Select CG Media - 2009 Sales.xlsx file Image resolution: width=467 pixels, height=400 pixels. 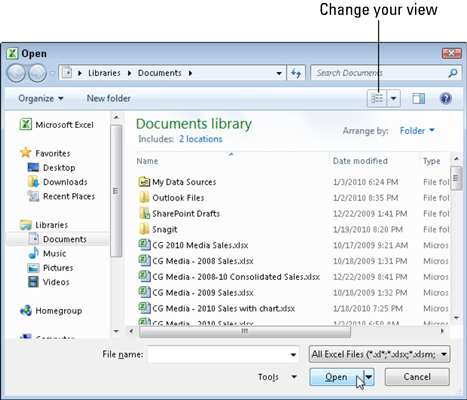click(x=196, y=293)
